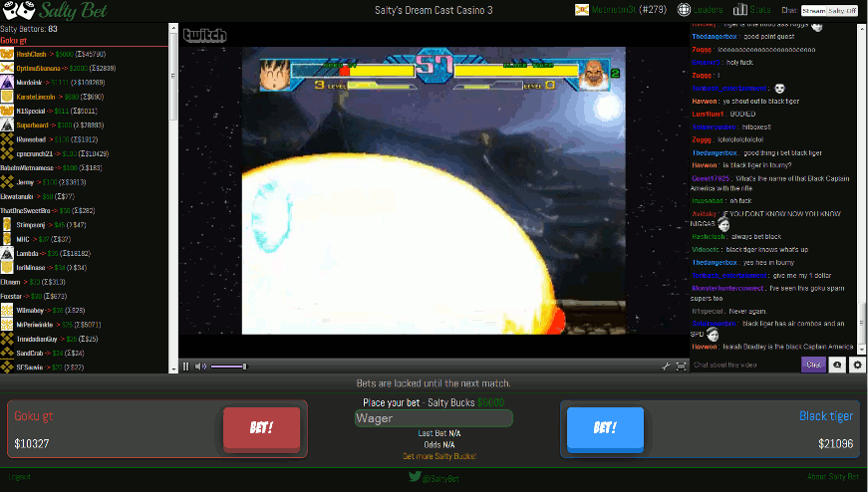This screenshot has height=492, width=868.
Task: Open the Leaders globe icon
Action: click(x=685, y=9)
